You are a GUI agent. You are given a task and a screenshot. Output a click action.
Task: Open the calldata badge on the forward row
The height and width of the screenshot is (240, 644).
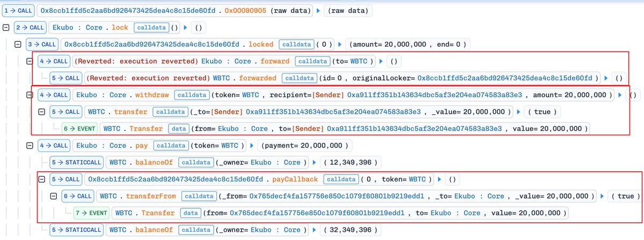[x=311, y=61]
